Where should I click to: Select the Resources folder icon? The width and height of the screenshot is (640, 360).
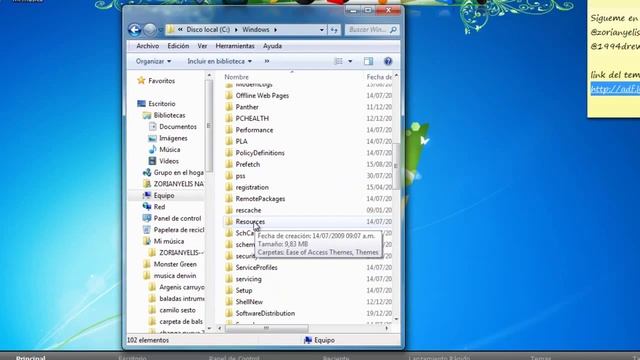pyautogui.click(x=229, y=222)
